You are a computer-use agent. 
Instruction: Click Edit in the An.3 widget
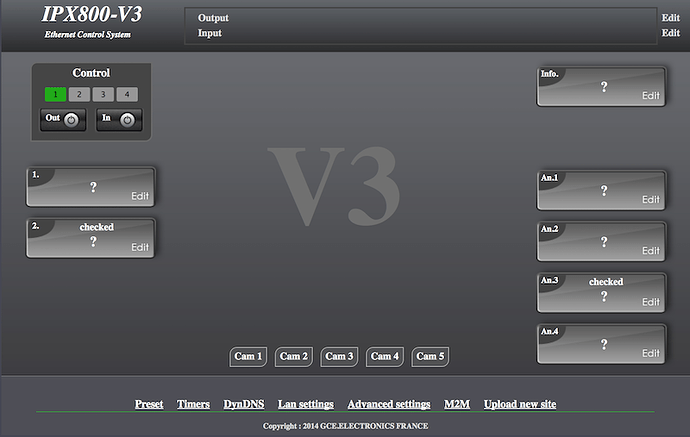(651, 302)
